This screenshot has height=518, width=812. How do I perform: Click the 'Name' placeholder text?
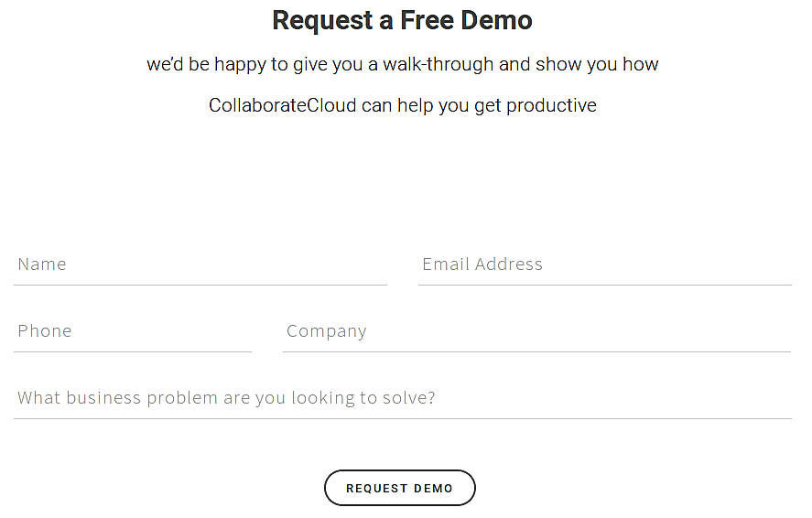(42, 264)
